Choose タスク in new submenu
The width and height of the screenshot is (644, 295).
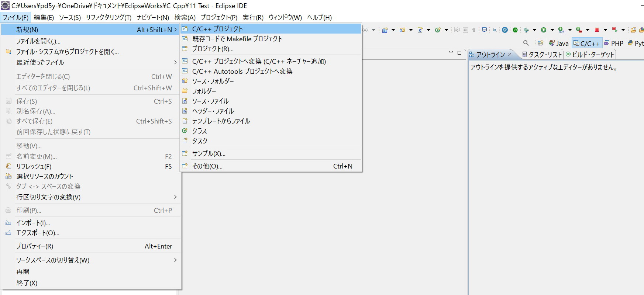[271, 141]
